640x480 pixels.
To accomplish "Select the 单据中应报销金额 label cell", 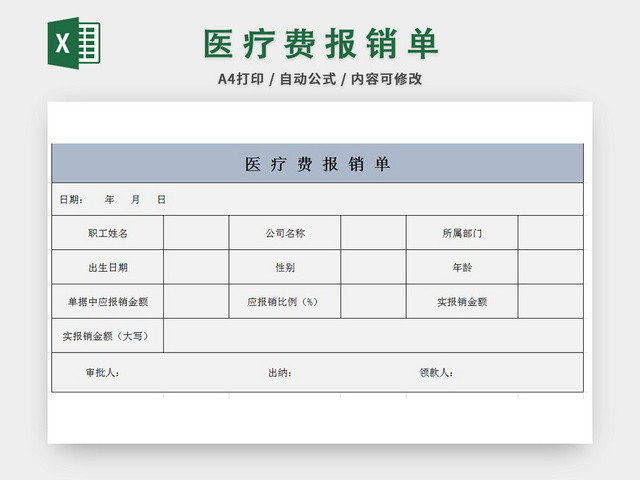I will pyautogui.click(x=108, y=302).
